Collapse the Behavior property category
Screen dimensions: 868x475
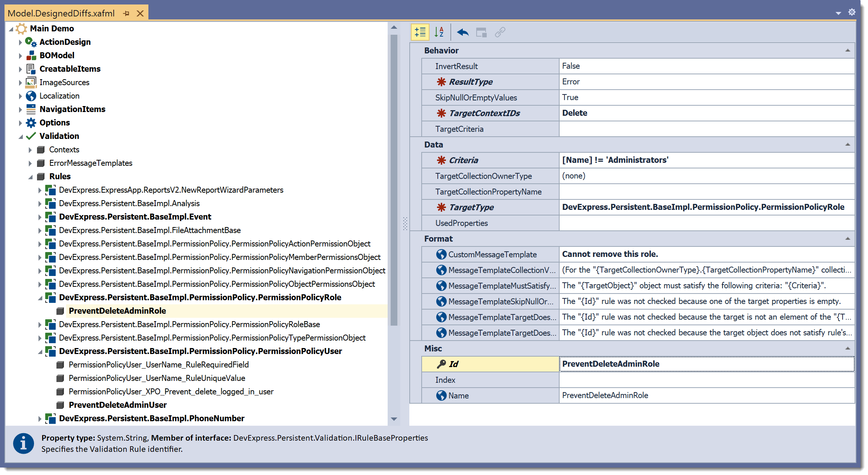pyautogui.click(x=847, y=50)
